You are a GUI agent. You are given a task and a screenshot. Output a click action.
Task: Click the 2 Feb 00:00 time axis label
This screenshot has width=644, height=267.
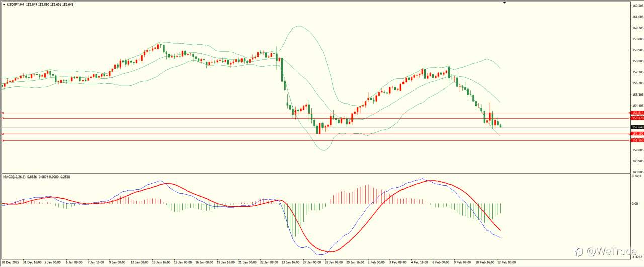click(375, 262)
